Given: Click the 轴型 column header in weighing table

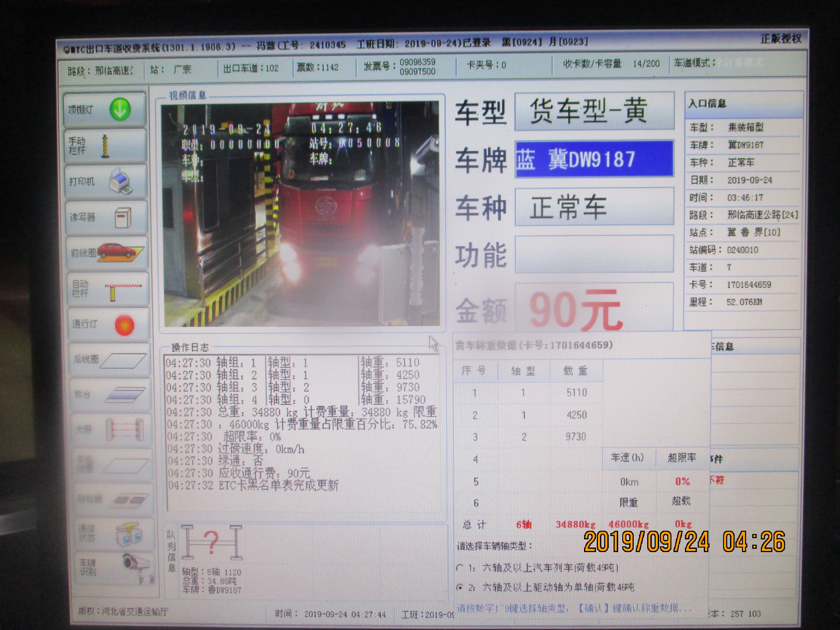Looking at the screenshot, I should (x=523, y=371).
